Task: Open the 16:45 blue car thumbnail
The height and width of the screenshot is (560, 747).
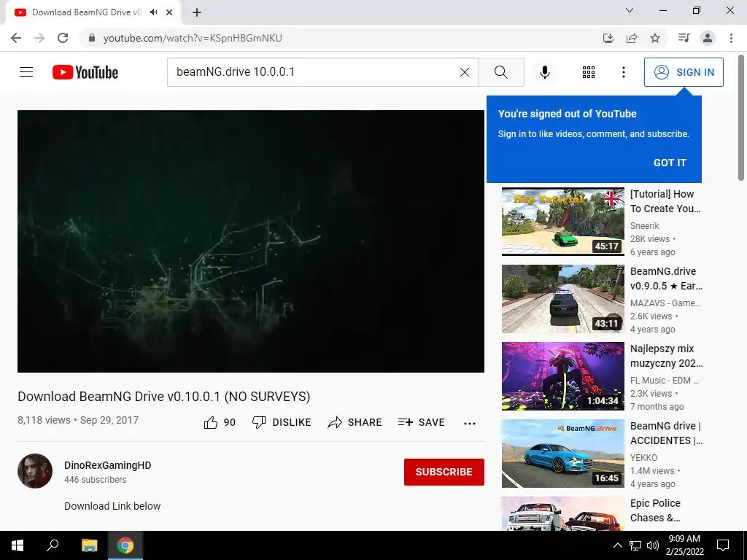Action: coord(562,454)
